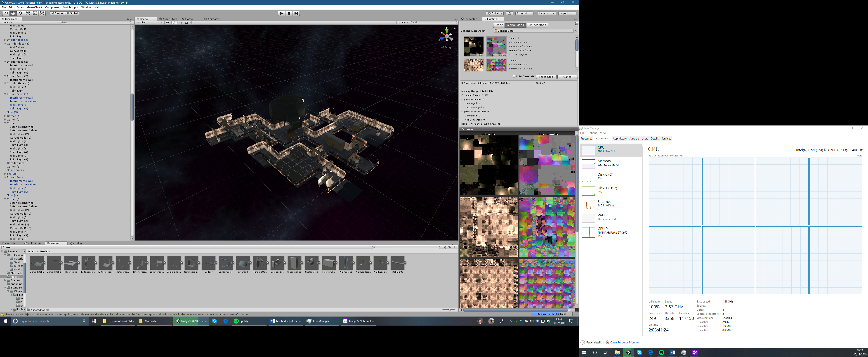Toggle 2D scene view mode
The image size is (868, 357).
tap(167, 23)
